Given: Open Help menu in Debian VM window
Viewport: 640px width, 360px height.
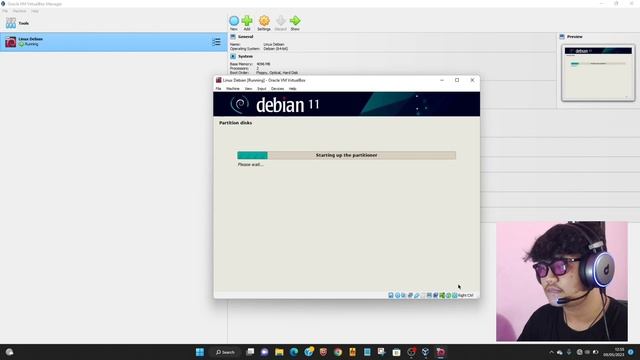Looking at the screenshot, I should [293, 89].
